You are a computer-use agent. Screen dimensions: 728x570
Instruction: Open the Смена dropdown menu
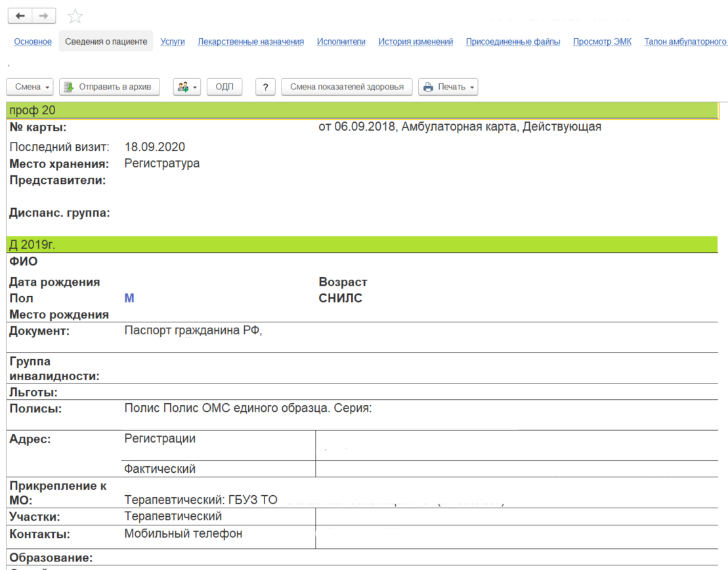(x=32, y=87)
